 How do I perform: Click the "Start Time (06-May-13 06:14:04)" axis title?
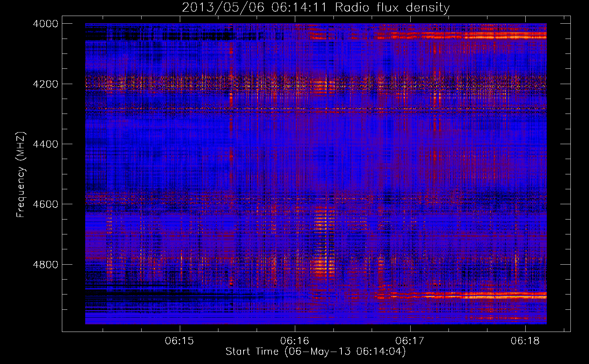(x=316, y=352)
